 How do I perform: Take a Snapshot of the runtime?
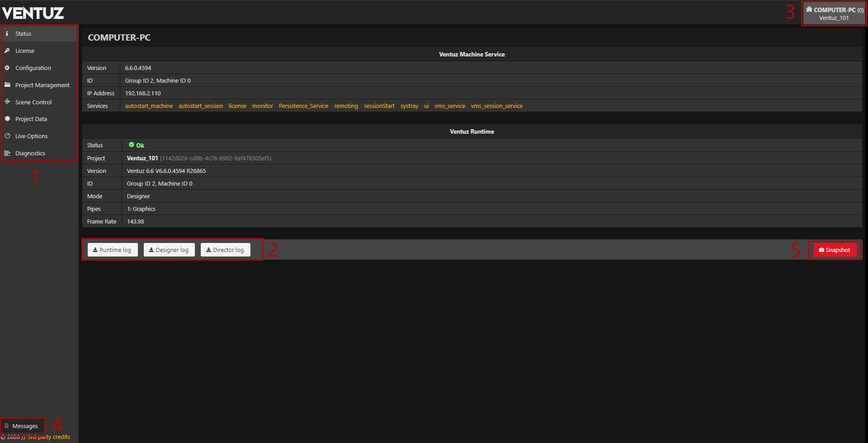coord(834,250)
